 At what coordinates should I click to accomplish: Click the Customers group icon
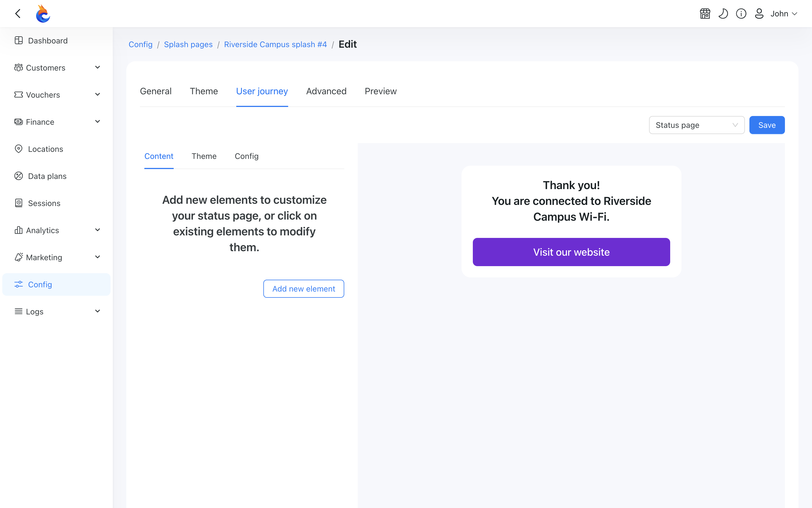[18, 67]
